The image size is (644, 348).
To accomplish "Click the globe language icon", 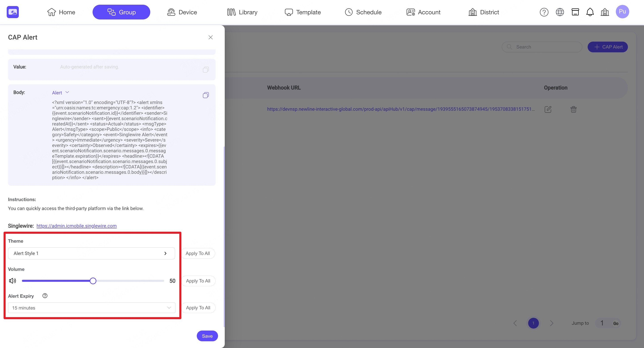I will point(559,12).
